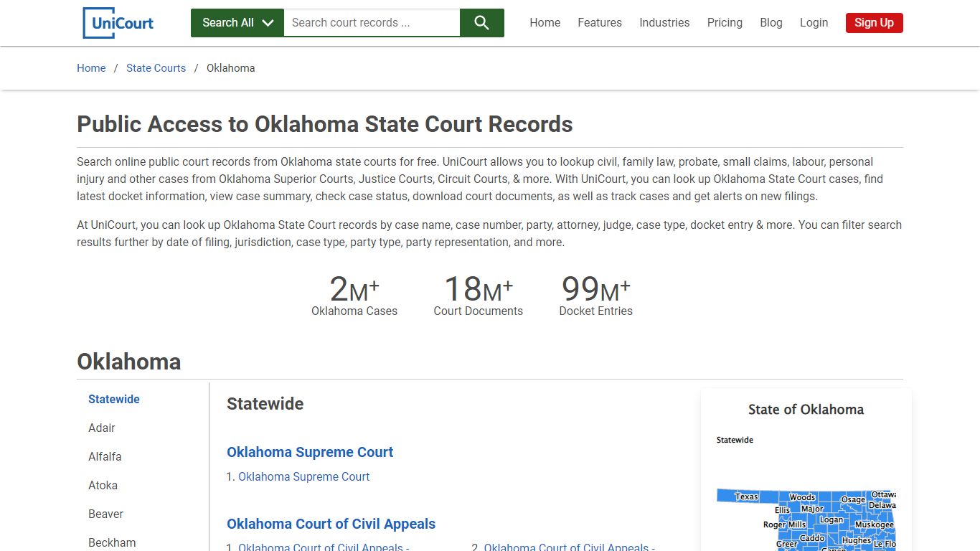Click the 99M+ Docket Entries statistic

[596, 295]
